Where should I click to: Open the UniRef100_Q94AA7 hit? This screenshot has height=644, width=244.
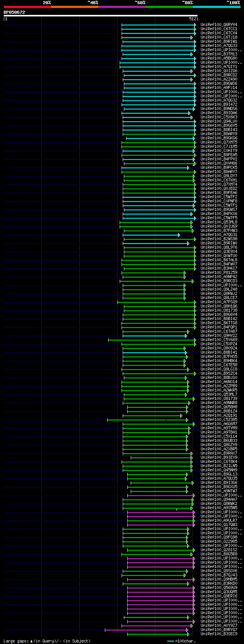tap(219, 499)
